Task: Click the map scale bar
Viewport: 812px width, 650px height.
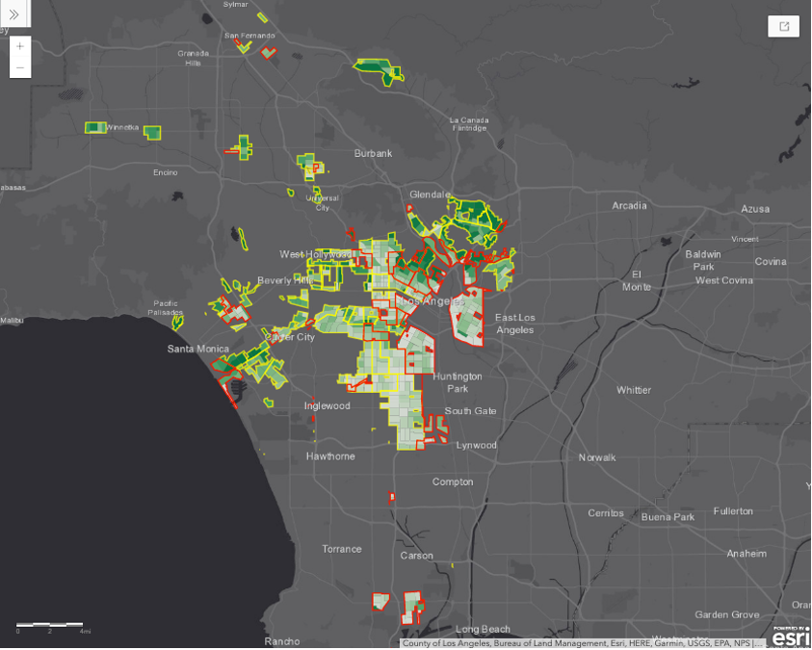Action: point(50,628)
